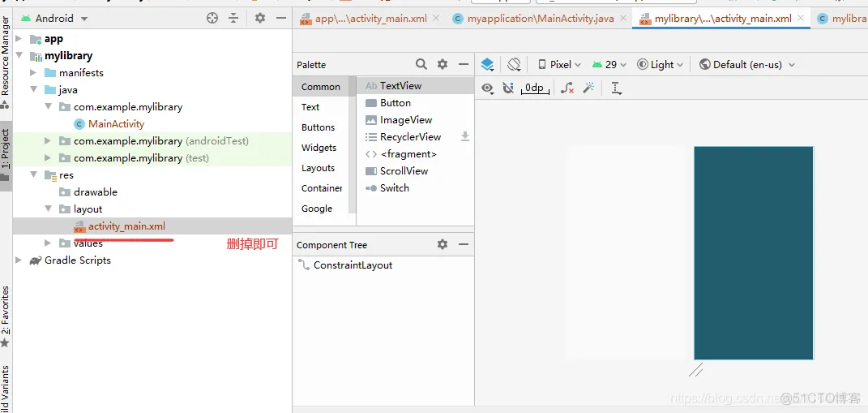Screen dimensions: 868x413
Task: Select Widgets palette category
Action: [x=319, y=148]
